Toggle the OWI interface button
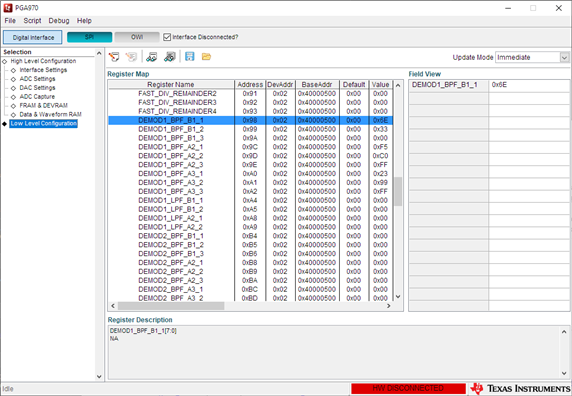Viewport: 572px width, 396px height. (x=137, y=37)
